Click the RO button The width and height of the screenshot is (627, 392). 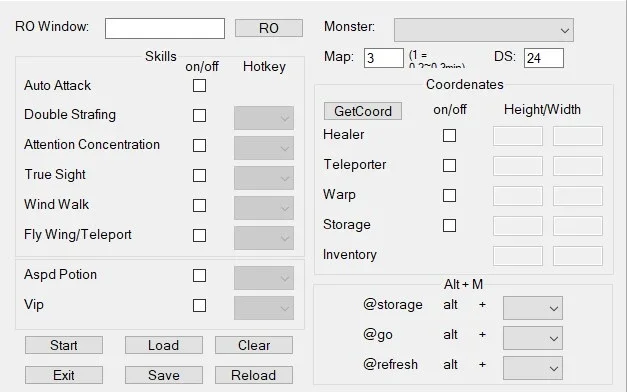point(269,28)
